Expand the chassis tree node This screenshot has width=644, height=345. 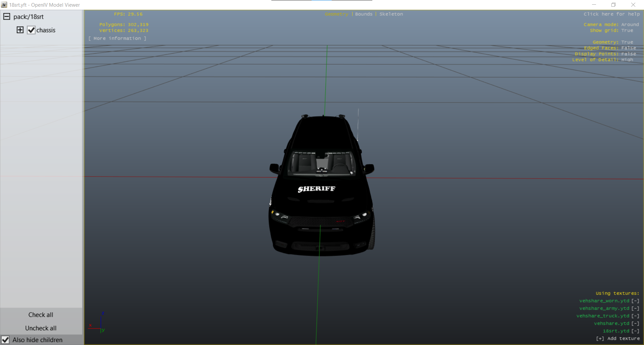click(20, 30)
